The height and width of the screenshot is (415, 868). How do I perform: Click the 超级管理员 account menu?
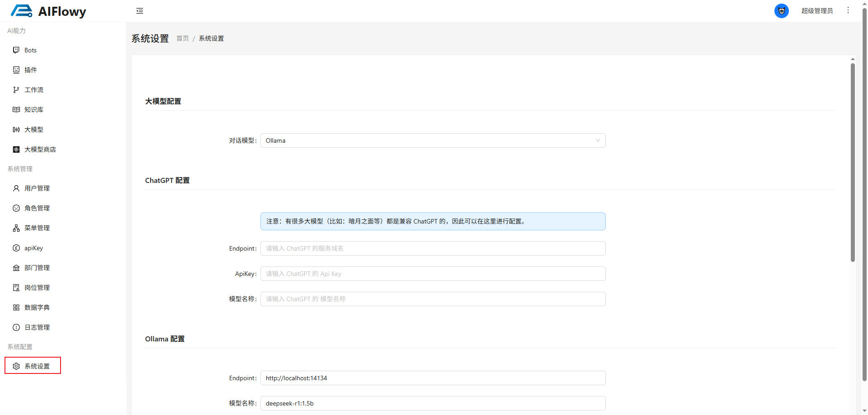pos(817,10)
